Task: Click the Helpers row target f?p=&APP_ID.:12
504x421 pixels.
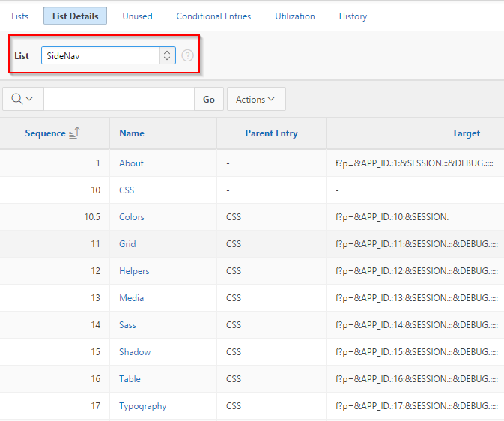Action: (416, 271)
